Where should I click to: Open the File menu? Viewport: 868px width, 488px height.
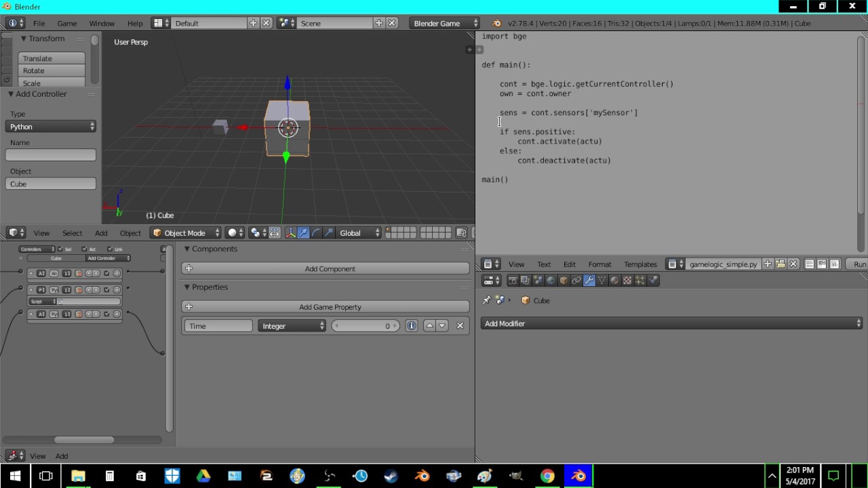coord(39,23)
